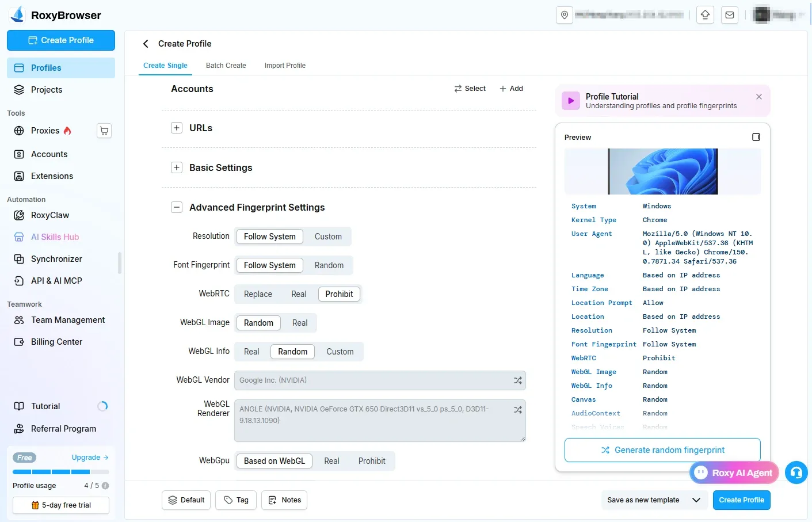Click the Tutorial progress circle icon

point(102,406)
